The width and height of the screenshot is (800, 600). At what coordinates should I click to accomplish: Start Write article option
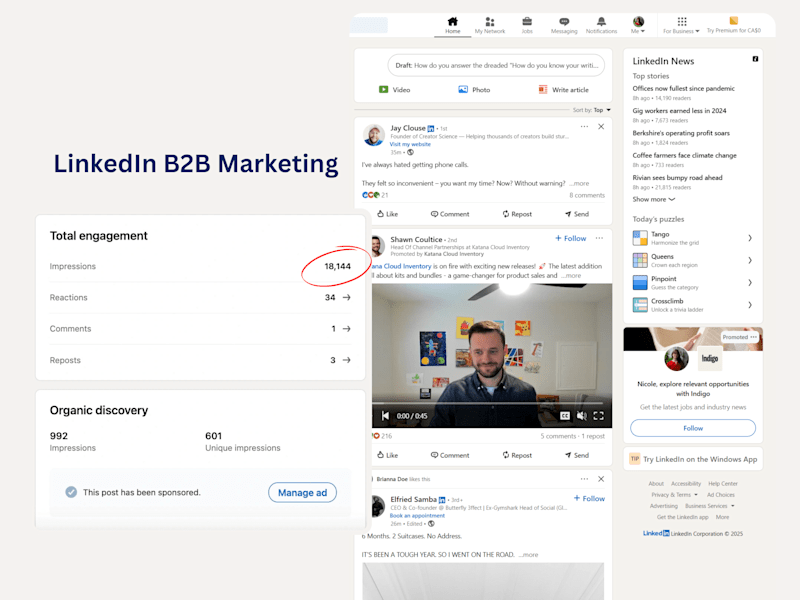[x=564, y=90]
